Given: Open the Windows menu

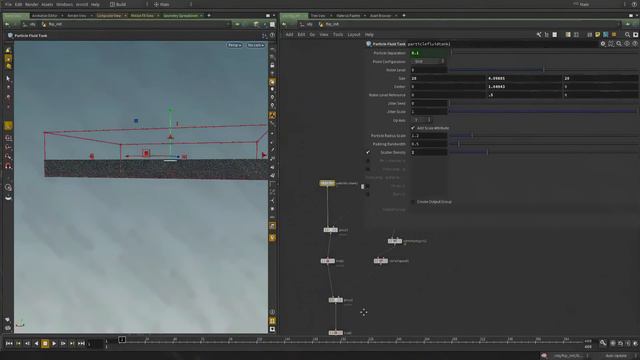Looking at the screenshot, I should 64,4.
